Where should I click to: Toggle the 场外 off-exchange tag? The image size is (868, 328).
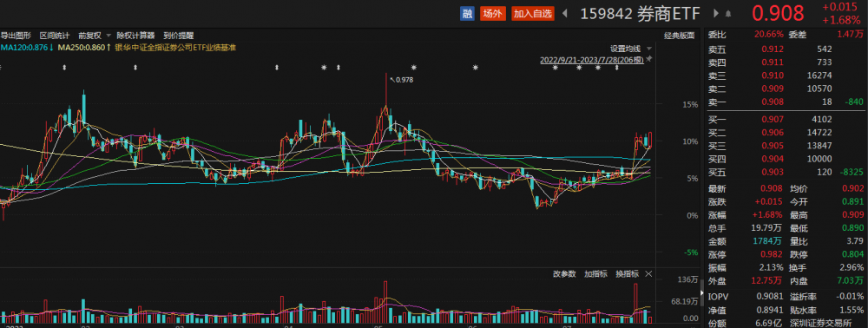[x=491, y=14]
